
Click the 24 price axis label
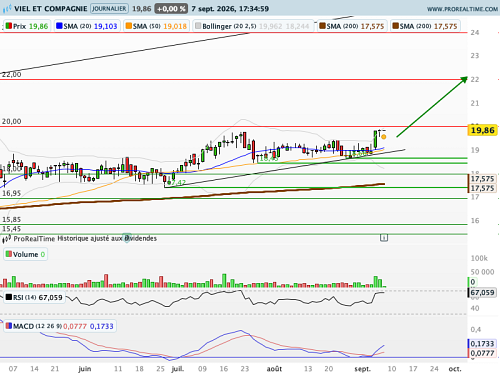[475, 33]
